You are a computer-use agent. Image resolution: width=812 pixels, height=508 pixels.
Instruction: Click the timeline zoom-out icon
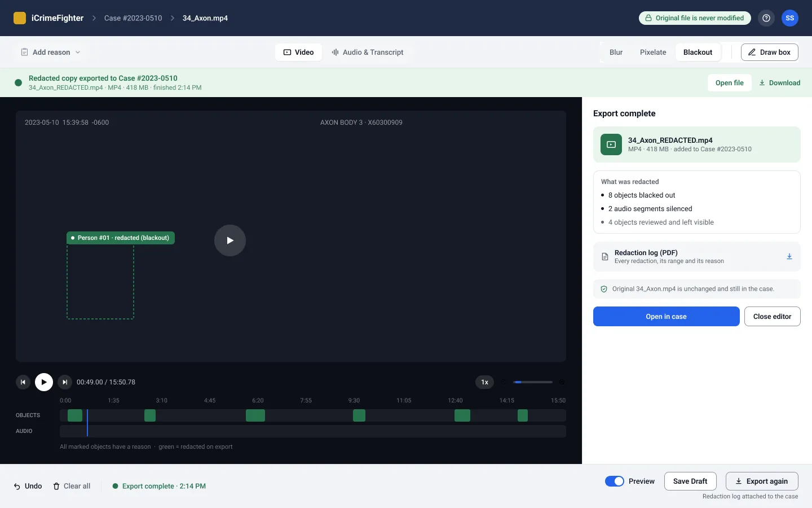click(504, 382)
